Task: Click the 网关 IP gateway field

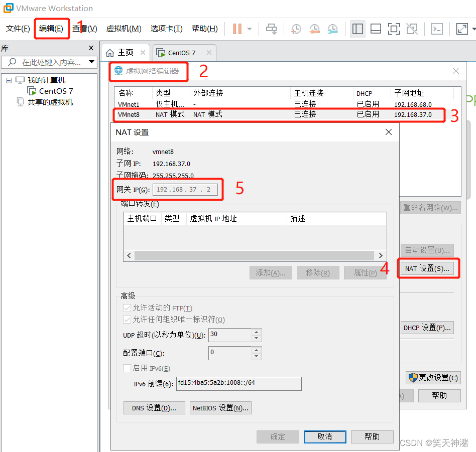Action: click(185, 190)
